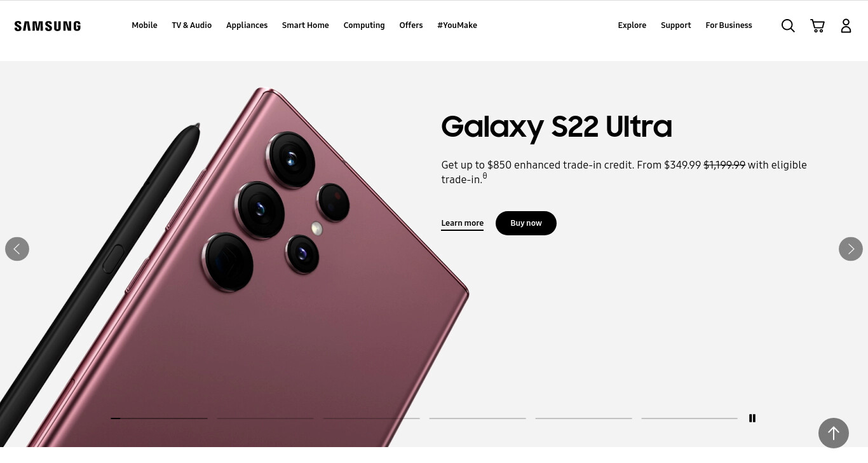Image resolution: width=868 pixels, height=463 pixels.
Task: Open the Offers menu item
Action: (x=411, y=25)
